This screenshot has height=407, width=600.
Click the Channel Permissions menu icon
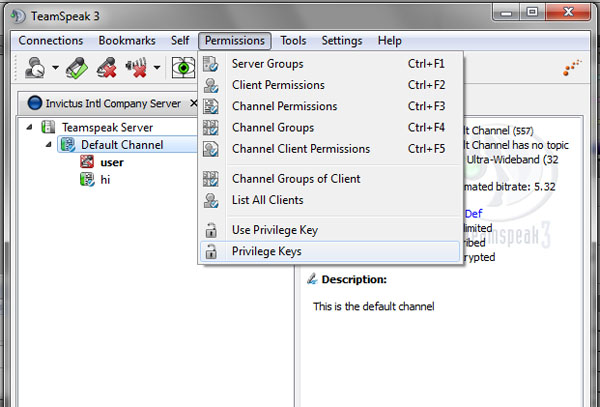point(210,106)
